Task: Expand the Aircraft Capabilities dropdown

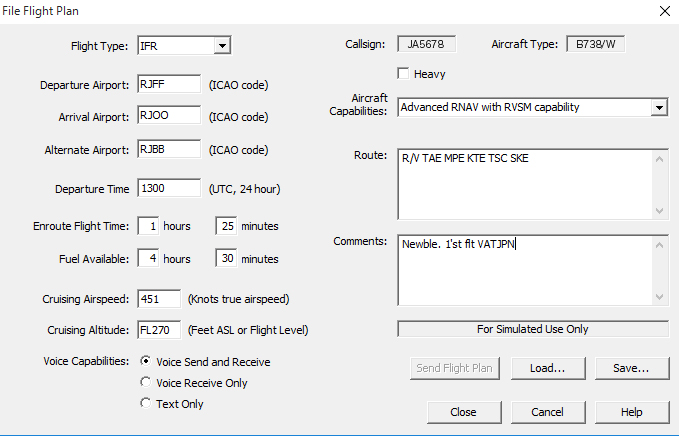Action: click(x=659, y=107)
